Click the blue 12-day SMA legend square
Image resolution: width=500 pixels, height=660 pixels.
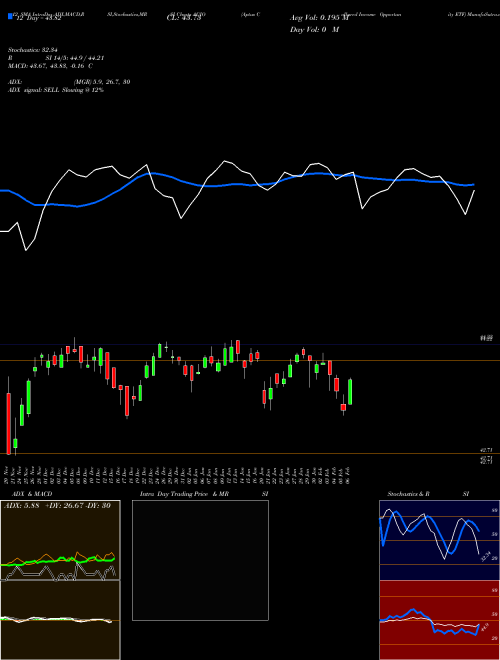pyautogui.click(x=10, y=16)
